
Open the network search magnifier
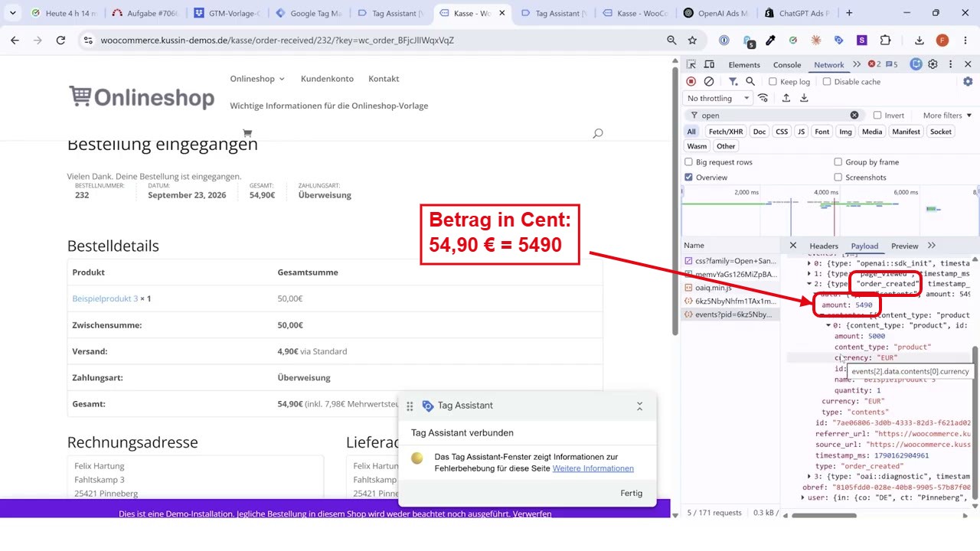pos(750,81)
